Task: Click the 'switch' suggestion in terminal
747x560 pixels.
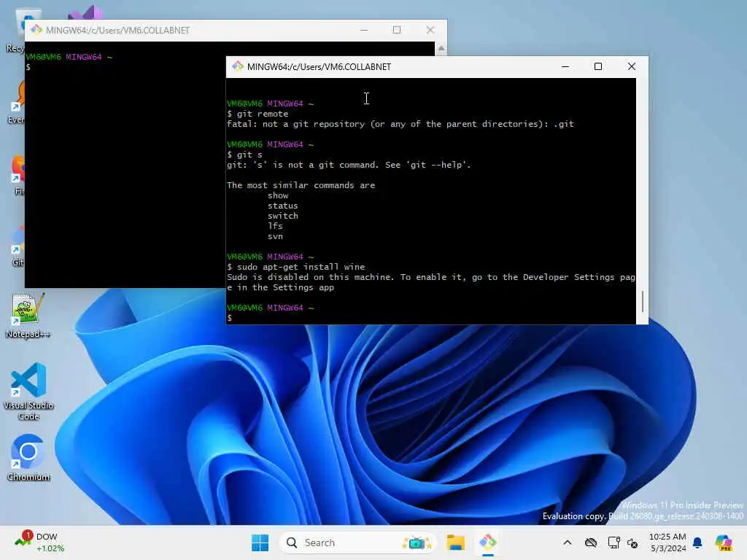Action: click(x=282, y=216)
